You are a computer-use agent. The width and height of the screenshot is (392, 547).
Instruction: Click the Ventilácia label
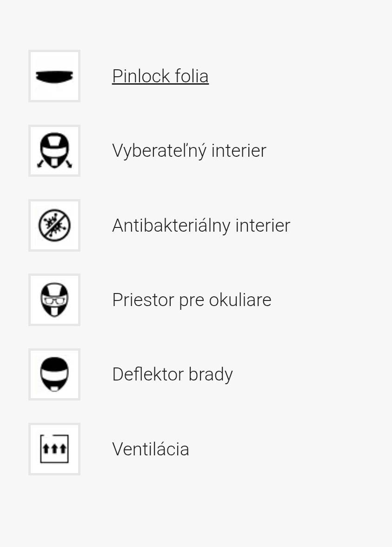tap(151, 449)
